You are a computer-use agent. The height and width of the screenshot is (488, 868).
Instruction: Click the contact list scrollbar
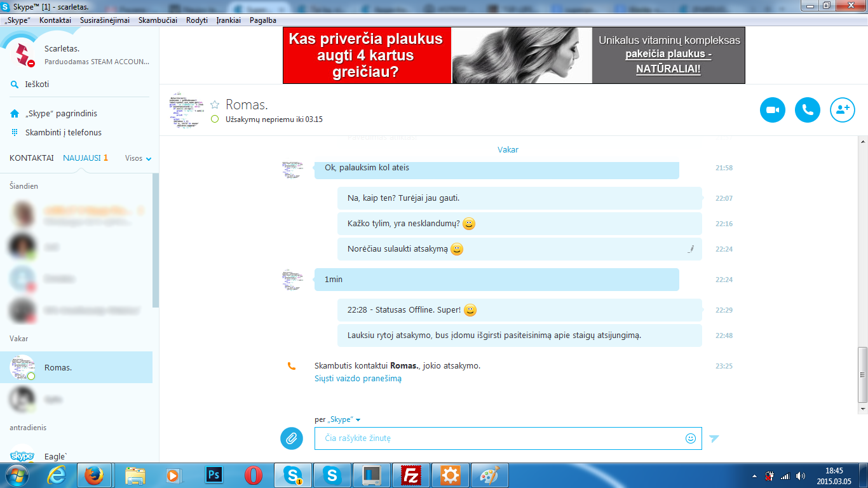156,241
